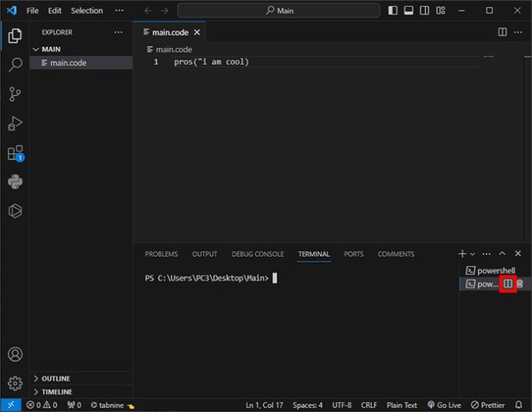
Task: Maximize the panel with the up chevron
Action: (502, 254)
